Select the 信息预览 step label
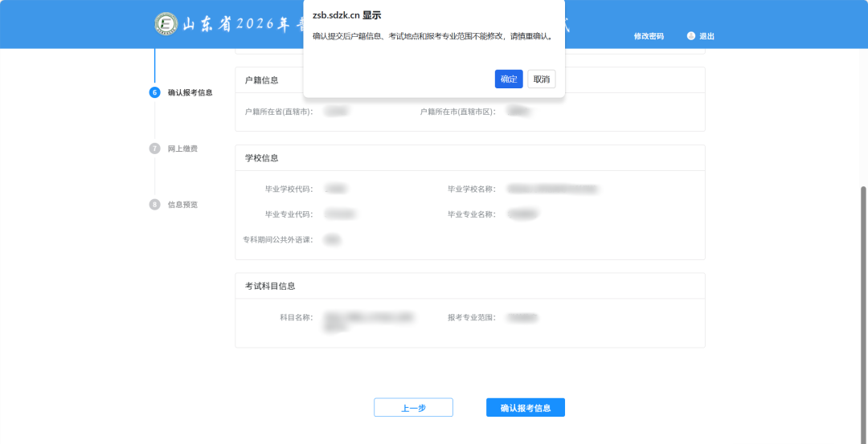Screen dimensions: 868x444 (182, 205)
